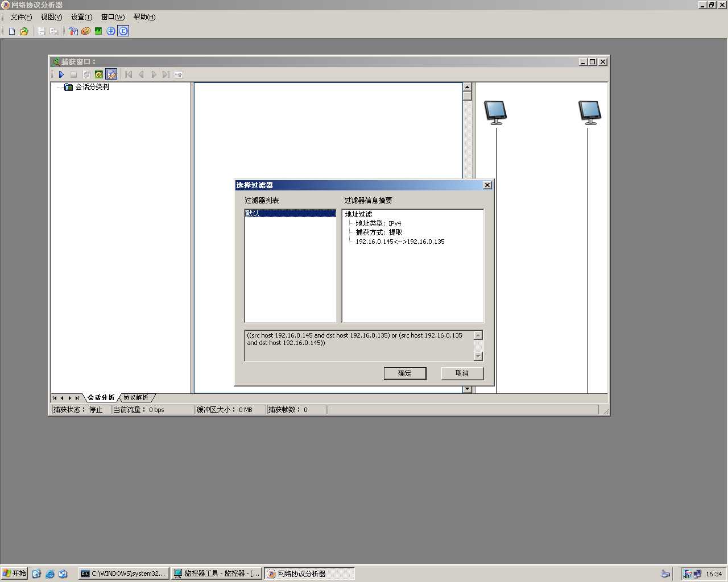Viewport: 728px width, 582px height.
Task: Click the upload arrow icon in capture toolbar
Action: tap(179, 74)
